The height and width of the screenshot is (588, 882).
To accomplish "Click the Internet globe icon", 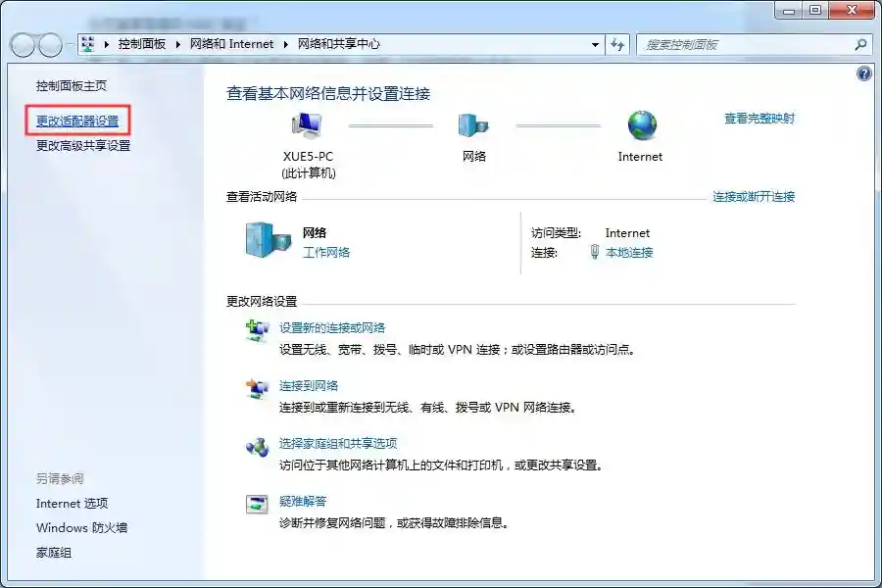I will (641, 125).
